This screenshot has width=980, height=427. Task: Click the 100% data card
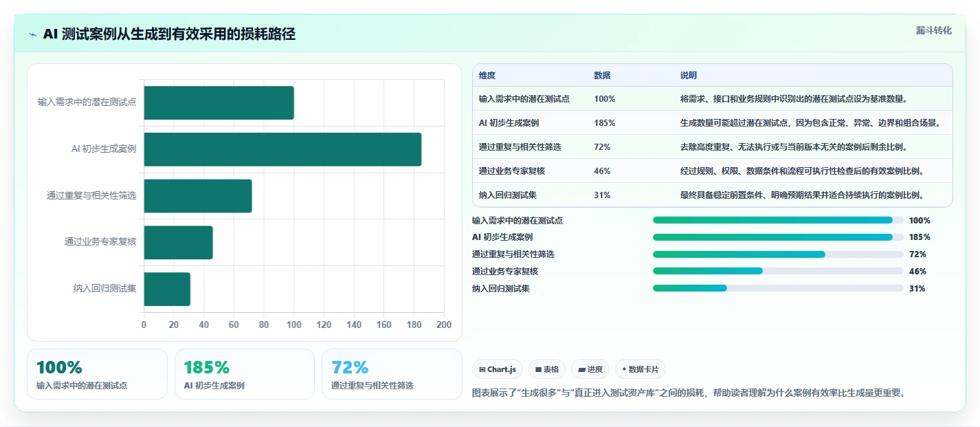pyautogui.click(x=97, y=374)
